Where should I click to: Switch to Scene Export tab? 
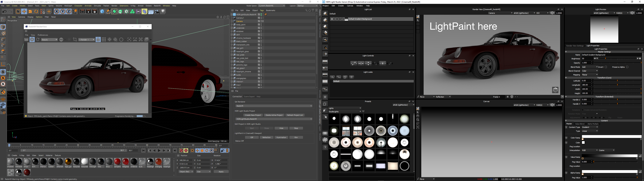coord(249,97)
